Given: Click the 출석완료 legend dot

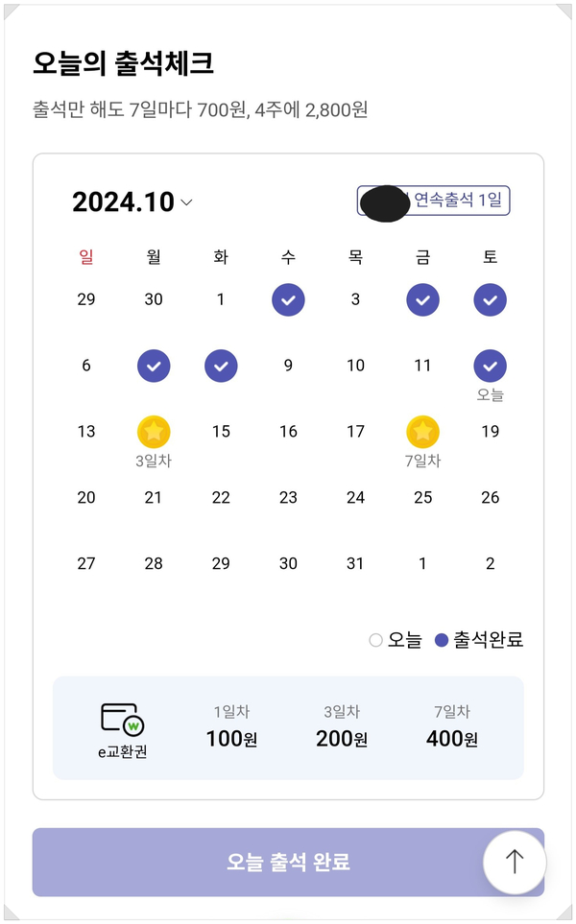Looking at the screenshot, I should (x=442, y=640).
